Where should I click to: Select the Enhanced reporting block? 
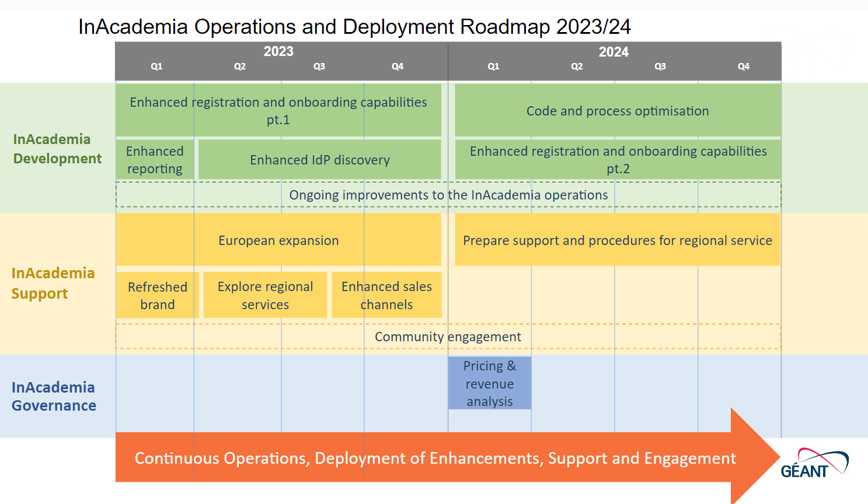(155, 160)
